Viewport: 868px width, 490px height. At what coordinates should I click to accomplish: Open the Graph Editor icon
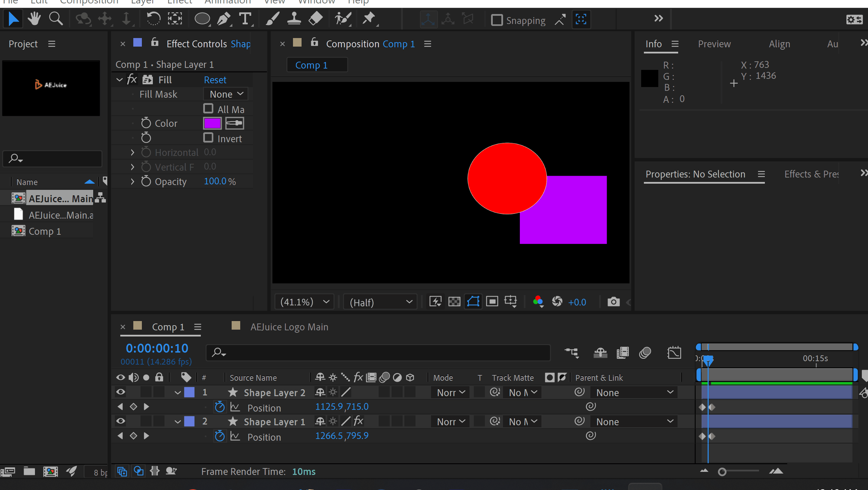(x=674, y=353)
